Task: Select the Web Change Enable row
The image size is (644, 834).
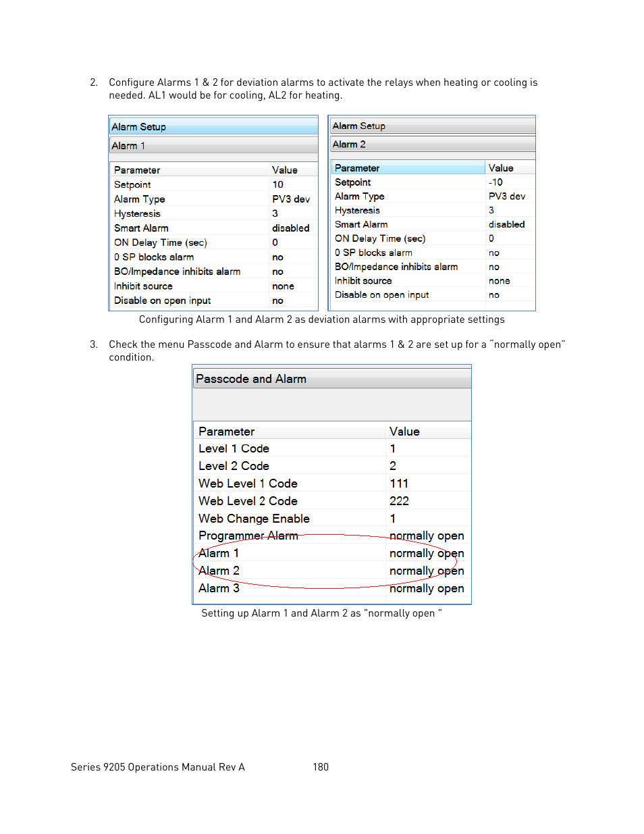Action: click(331, 519)
